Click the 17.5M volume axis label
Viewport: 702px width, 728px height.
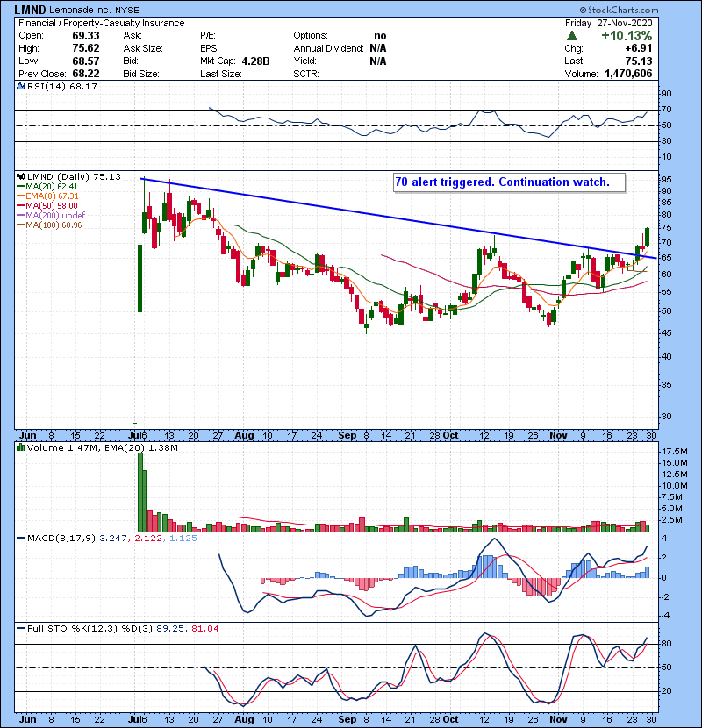[x=675, y=452]
